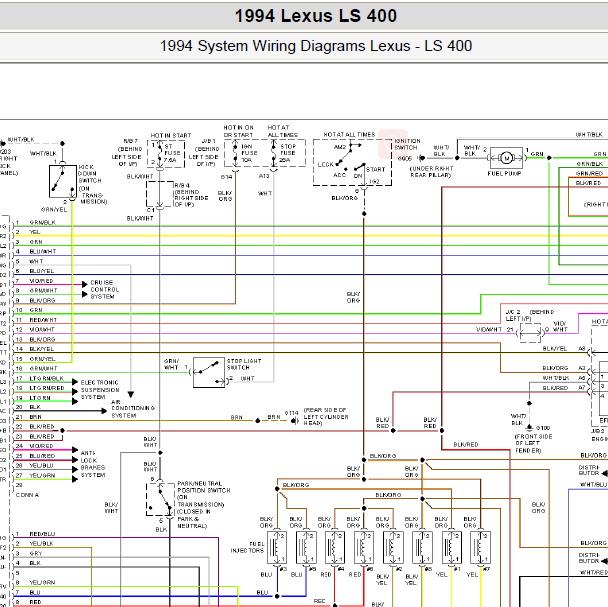Click the 'FUEL INJECTORS' label
This screenshot has height=607, width=608.
(247, 547)
